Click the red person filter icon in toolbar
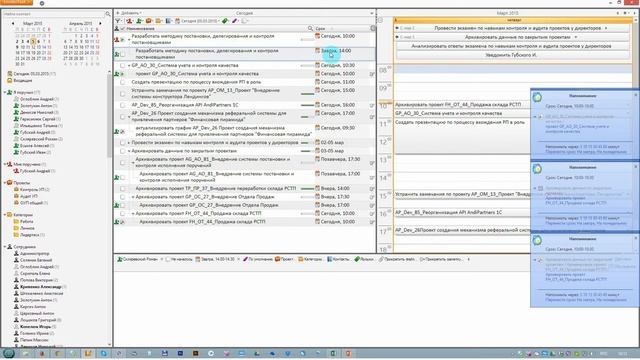 (x=129, y=21)
